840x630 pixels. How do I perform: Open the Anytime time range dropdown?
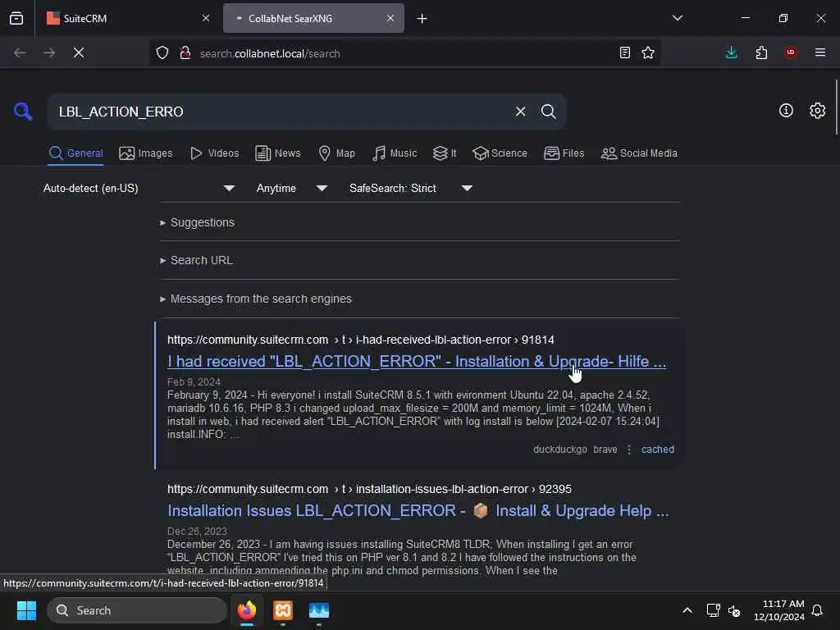click(x=291, y=188)
